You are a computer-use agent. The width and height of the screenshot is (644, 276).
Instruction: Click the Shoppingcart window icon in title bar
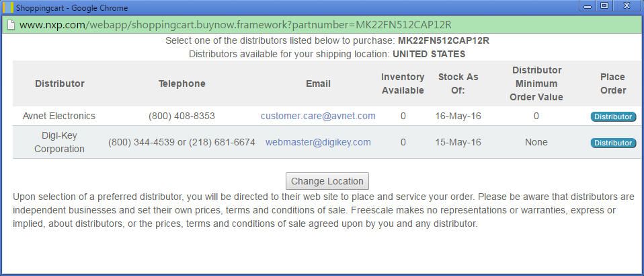pos(8,7)
